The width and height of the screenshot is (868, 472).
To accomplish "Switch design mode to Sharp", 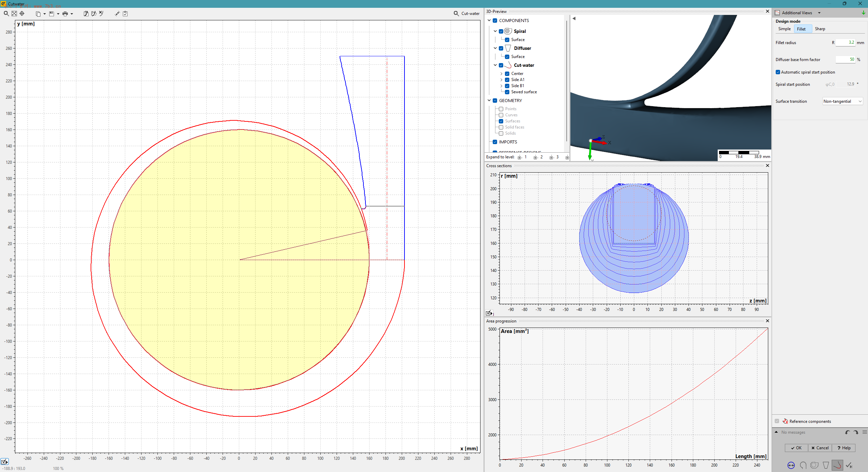I will click(x=820, y=29).
